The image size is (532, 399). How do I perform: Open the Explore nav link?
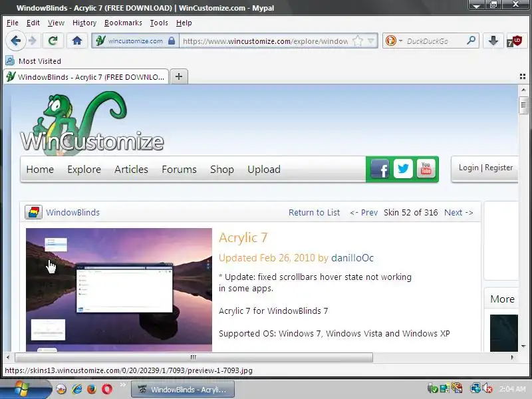click(84, 170)
